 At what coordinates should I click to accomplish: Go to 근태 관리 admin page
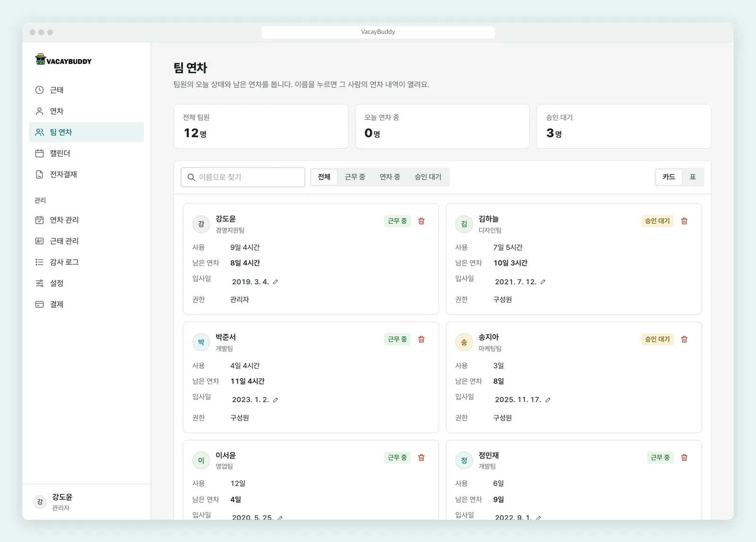(x=86, y=241)
